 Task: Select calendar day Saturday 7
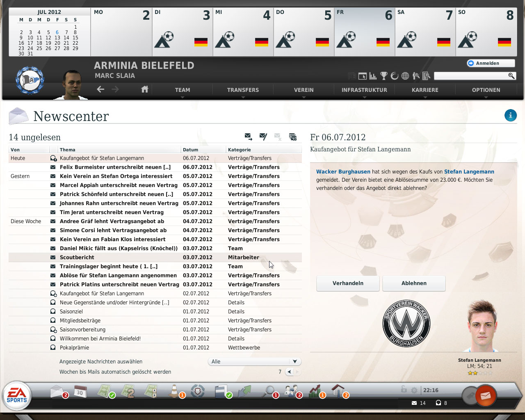coord(425,32)
